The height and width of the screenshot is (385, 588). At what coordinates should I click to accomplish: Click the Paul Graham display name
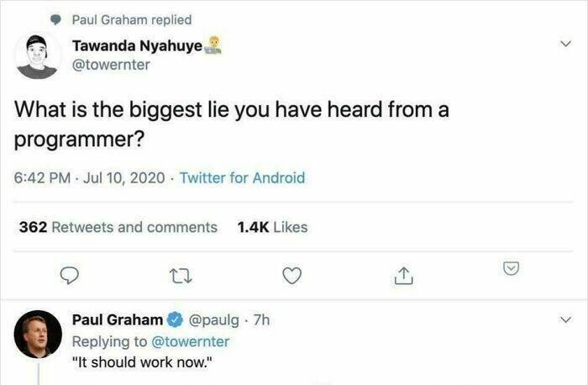[x=118, y=319]
